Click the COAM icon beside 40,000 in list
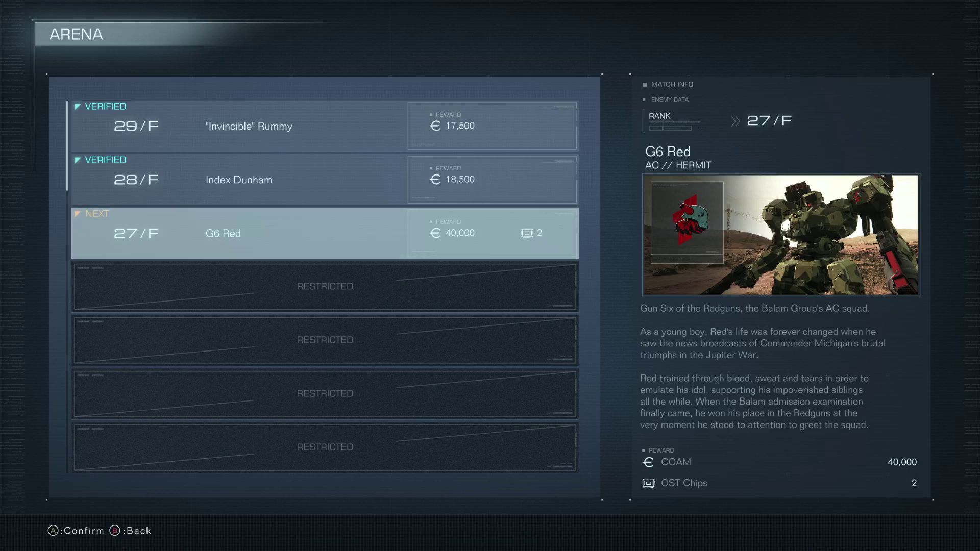This screenshot has width=980, height=551. (x=435, y=233)
